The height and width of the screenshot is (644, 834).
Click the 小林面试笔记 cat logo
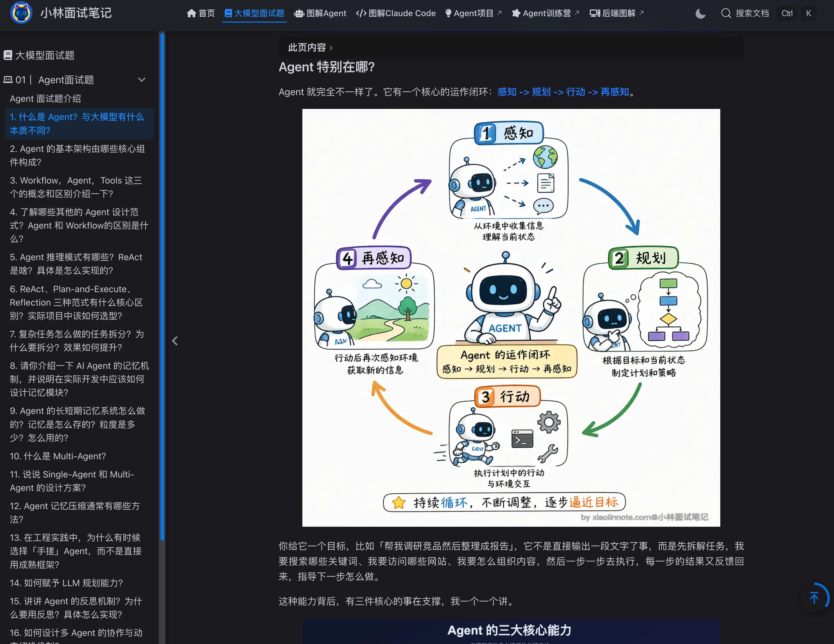tap(21, 13)
